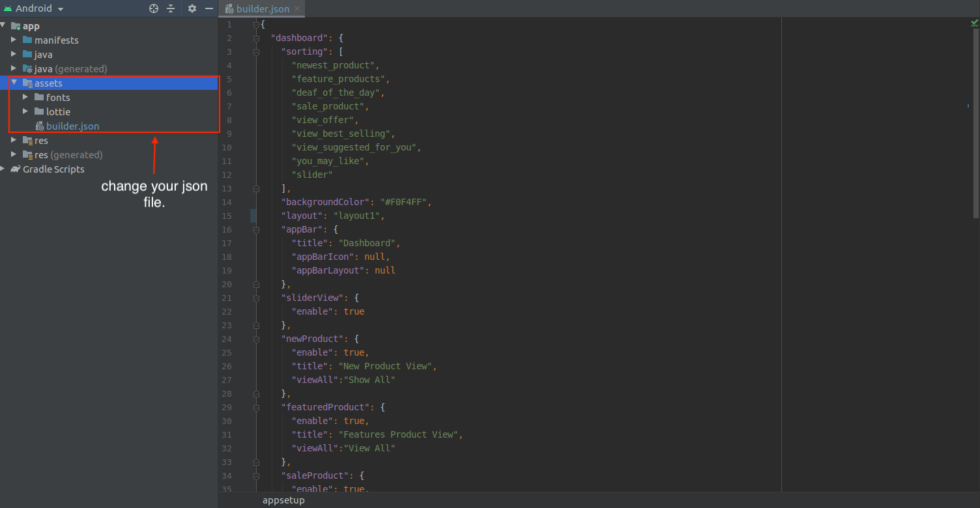Screen dimensions: 980x508
Task: Click the Gradle Scripts elephant icon
Action: 16,169
